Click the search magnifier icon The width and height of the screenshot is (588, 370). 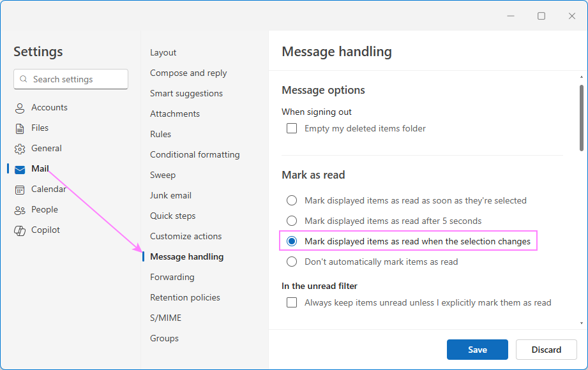click(24, 79)
